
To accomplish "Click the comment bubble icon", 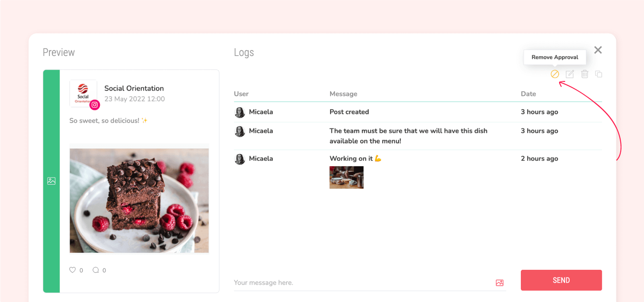I will tap(96, 270).
